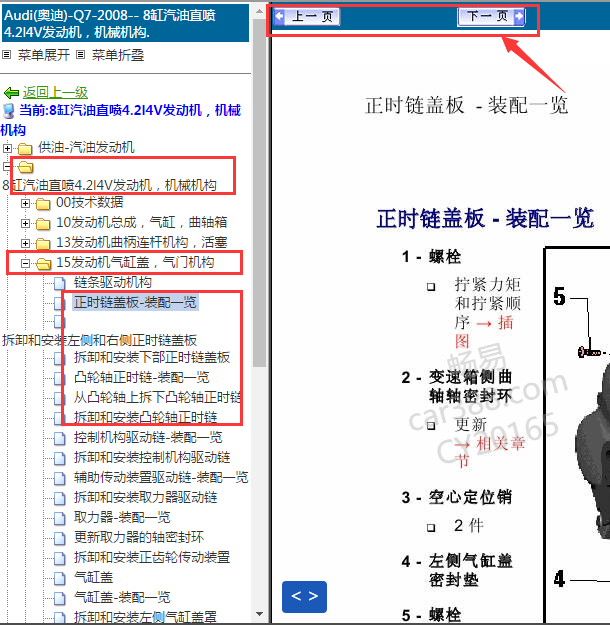Click the 10发动机总成 folder icon
Screen dimensions: 610x625
(x=43, y=224)
